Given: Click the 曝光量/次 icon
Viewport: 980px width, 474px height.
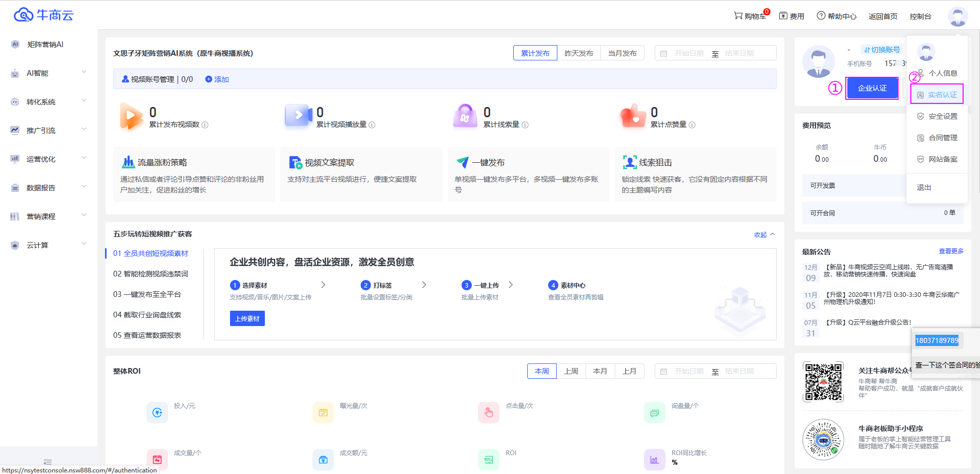Looking at the screenshot, I should (323, 413).
